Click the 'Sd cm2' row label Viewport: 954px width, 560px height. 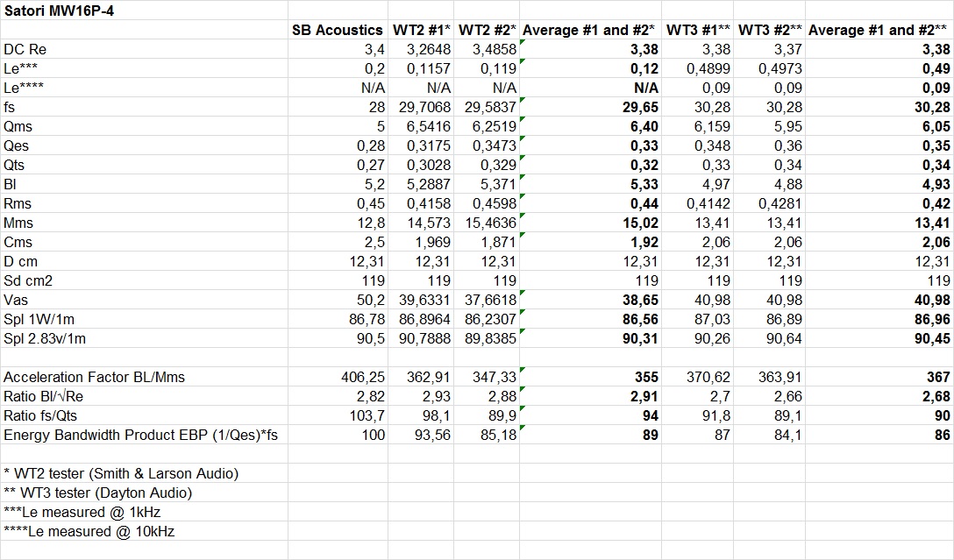[28, 281]
